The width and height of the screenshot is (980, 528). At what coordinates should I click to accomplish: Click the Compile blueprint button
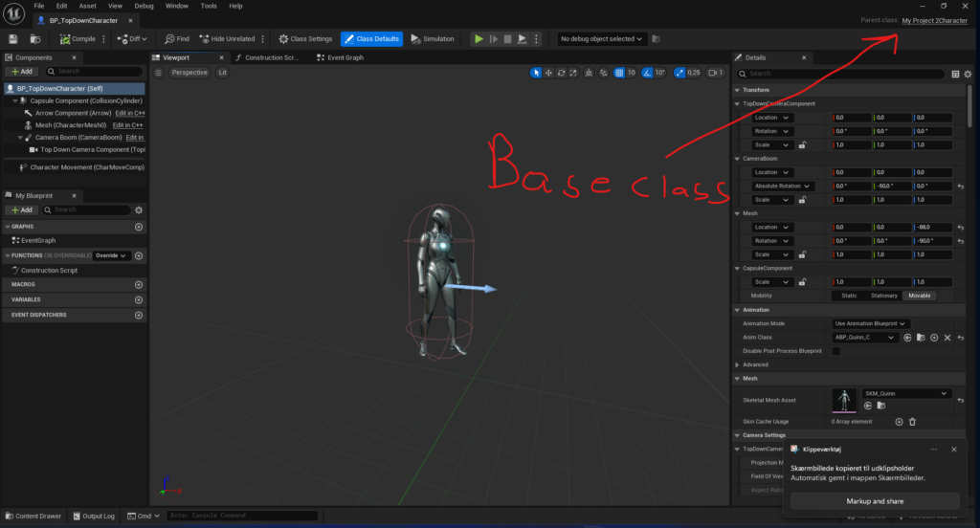(x=78, y=39)
